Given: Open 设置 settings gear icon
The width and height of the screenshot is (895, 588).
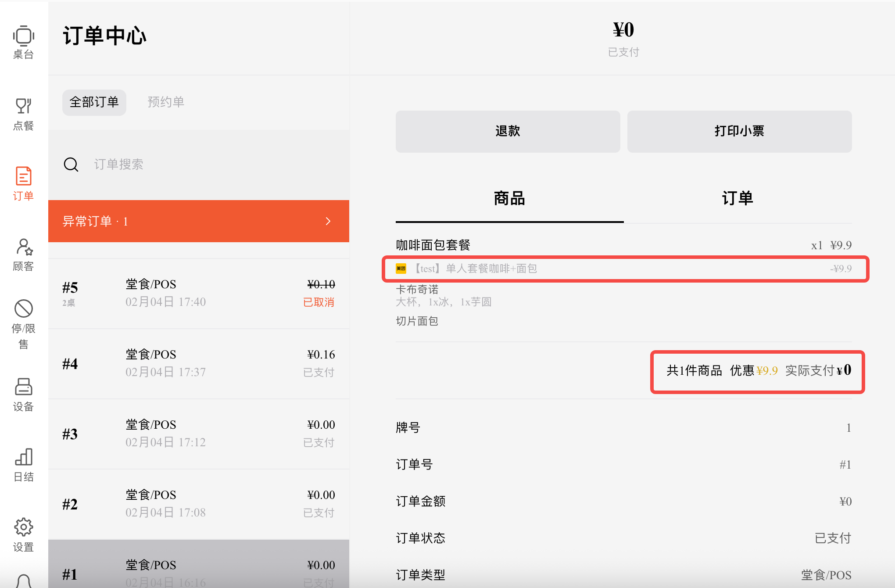Looking at the screenshot, I should click(x=24, y=528).
